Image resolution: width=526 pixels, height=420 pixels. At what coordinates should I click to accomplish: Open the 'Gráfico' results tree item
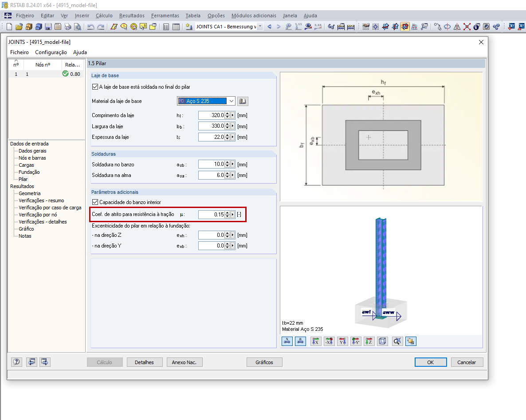(26, 229)
